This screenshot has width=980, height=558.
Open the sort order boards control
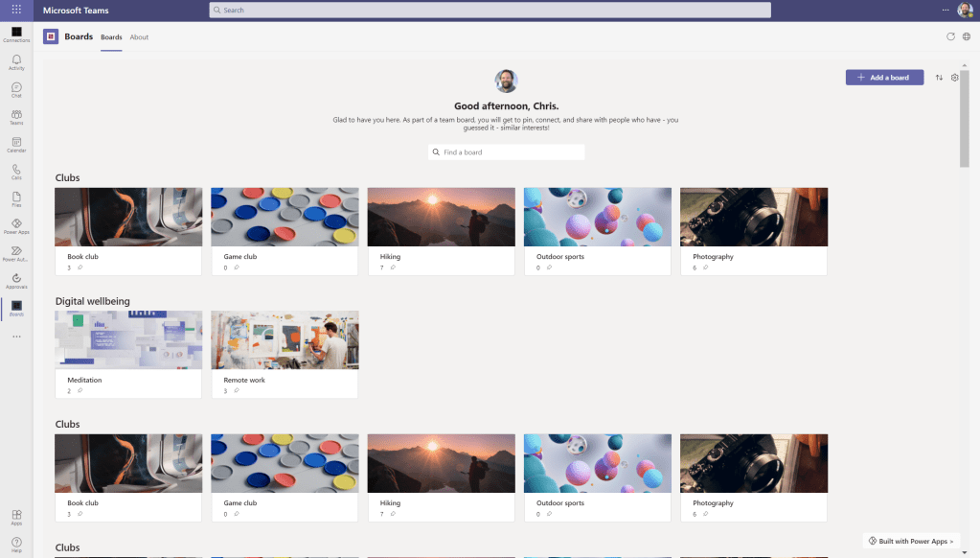(939, 78)
